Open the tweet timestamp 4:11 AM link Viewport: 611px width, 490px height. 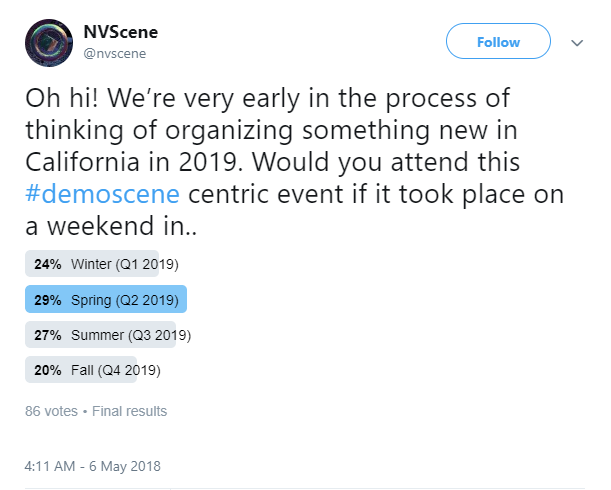(x=51, y=466)
